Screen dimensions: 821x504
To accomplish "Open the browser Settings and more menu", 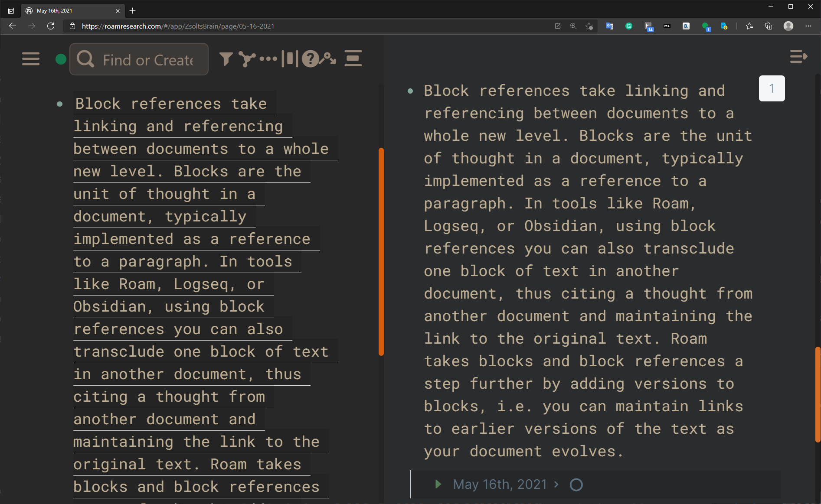I will tap(808, 26).
